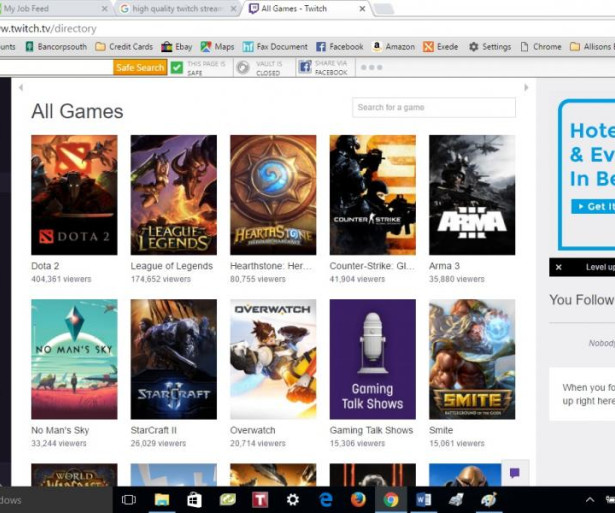
Task: Click the League of Legends title link
Action: coord(172,266)
